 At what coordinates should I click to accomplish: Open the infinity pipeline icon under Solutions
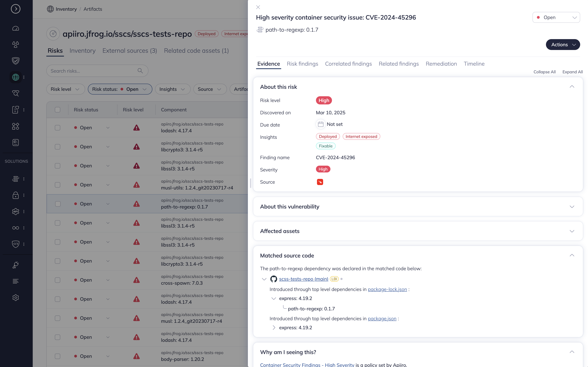(x=15, y=228)
